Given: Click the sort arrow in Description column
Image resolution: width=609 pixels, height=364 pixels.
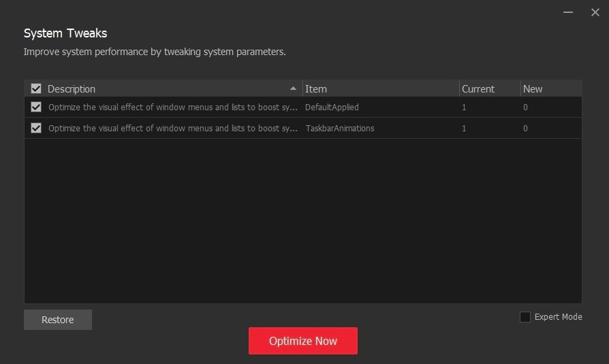Looking at the screenshot, I should 293,88.
